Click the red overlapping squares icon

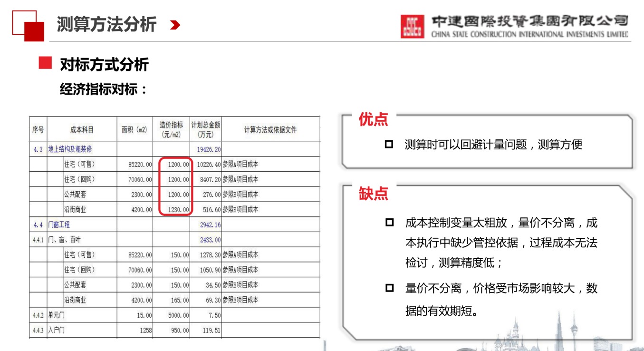coord(28,25)
